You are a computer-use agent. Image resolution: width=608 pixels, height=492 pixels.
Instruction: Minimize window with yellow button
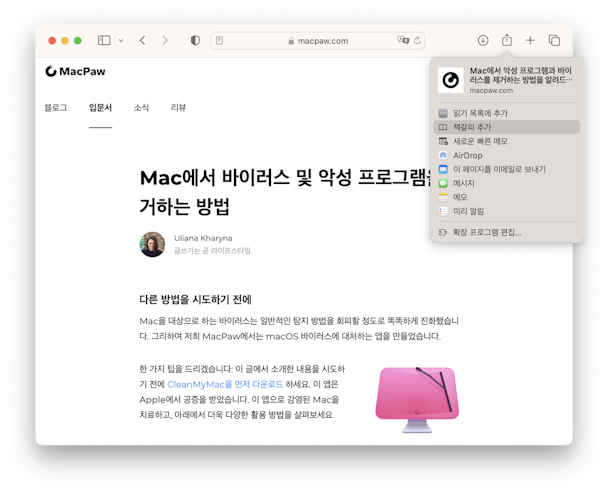point(65,41)
